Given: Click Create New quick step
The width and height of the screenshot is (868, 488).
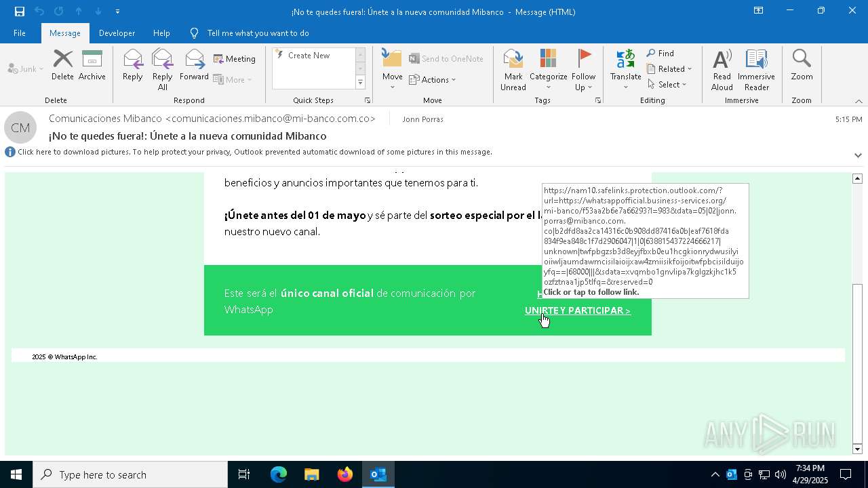Looking at the screenshot, I should 309,56.
